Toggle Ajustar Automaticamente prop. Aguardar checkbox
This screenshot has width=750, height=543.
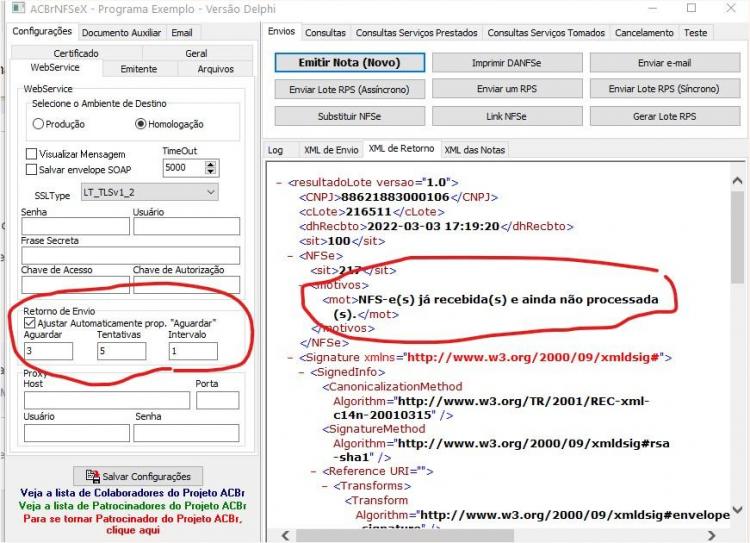click(x=30, y=323)
